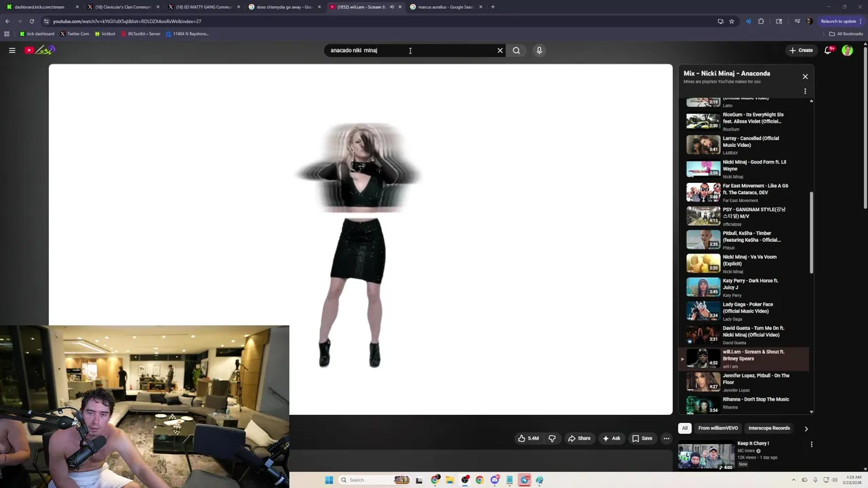
Task: Select the Interscope Records chip
Action: click(x=769, y=428)
